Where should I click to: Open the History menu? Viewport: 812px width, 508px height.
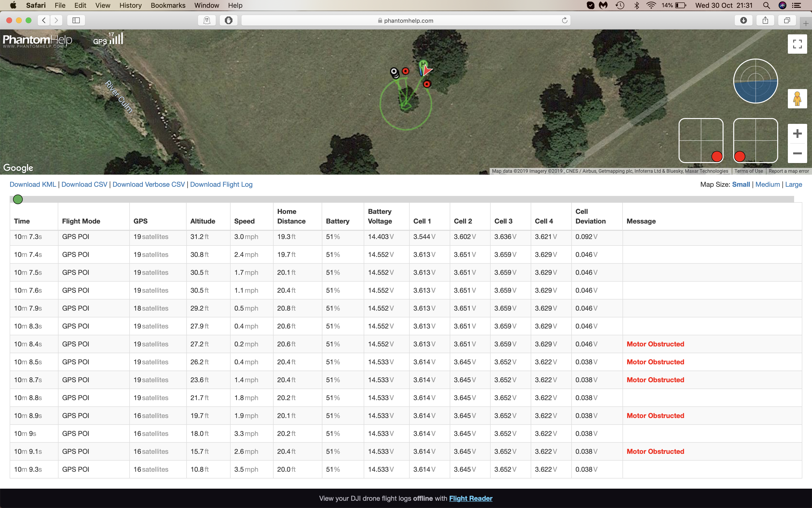pos(130,5)
